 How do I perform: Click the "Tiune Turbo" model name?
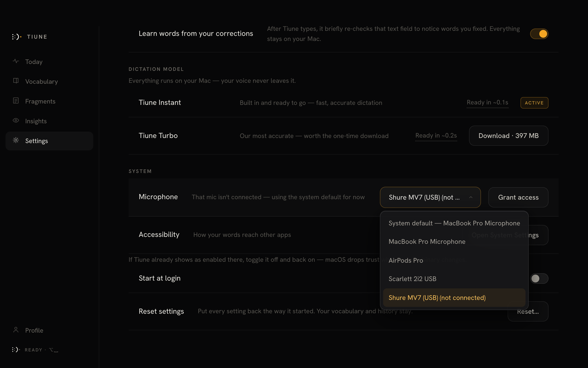click(158, 136)
